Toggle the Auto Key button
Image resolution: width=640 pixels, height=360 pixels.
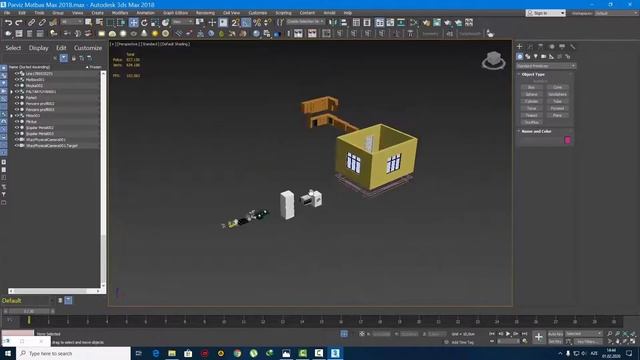555,334
